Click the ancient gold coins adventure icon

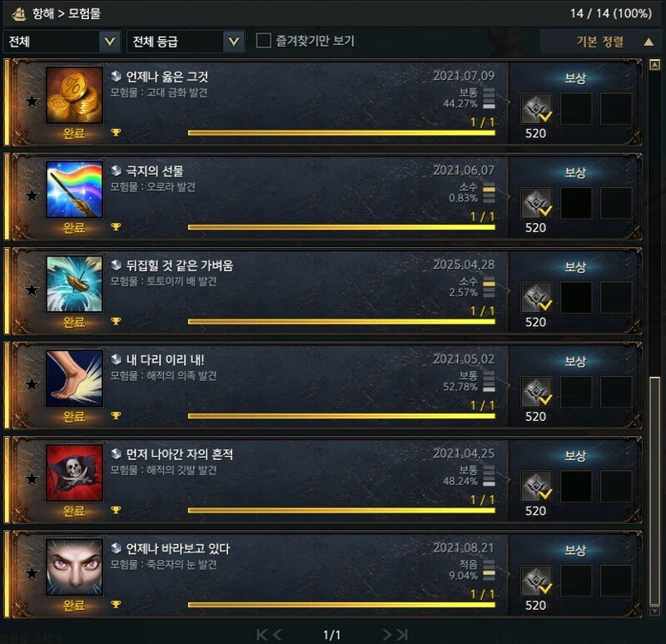(x=74, y=95)
